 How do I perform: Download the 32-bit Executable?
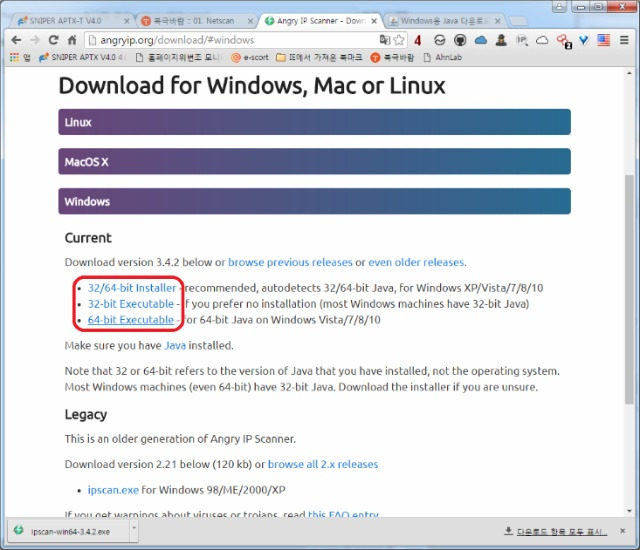tap(131, 304)
